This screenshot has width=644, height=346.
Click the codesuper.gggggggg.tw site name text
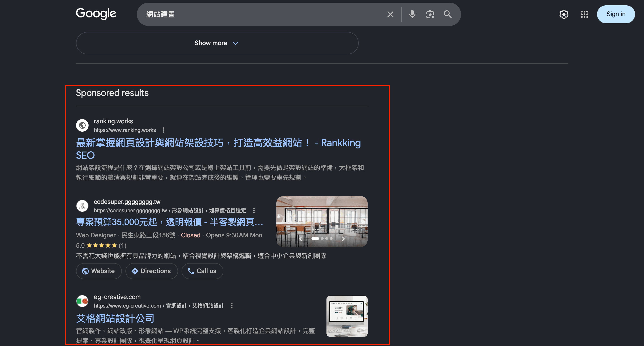(127, 202)
